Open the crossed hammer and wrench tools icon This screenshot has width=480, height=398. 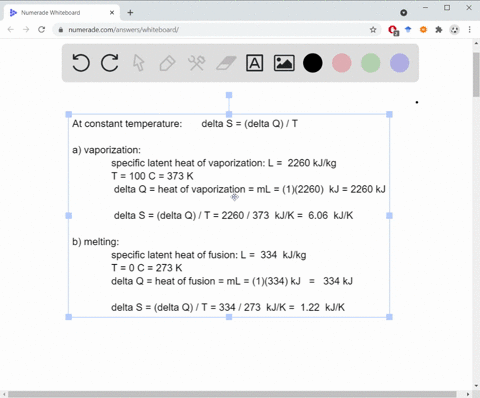pyautogui.click(x=197, y=63)
